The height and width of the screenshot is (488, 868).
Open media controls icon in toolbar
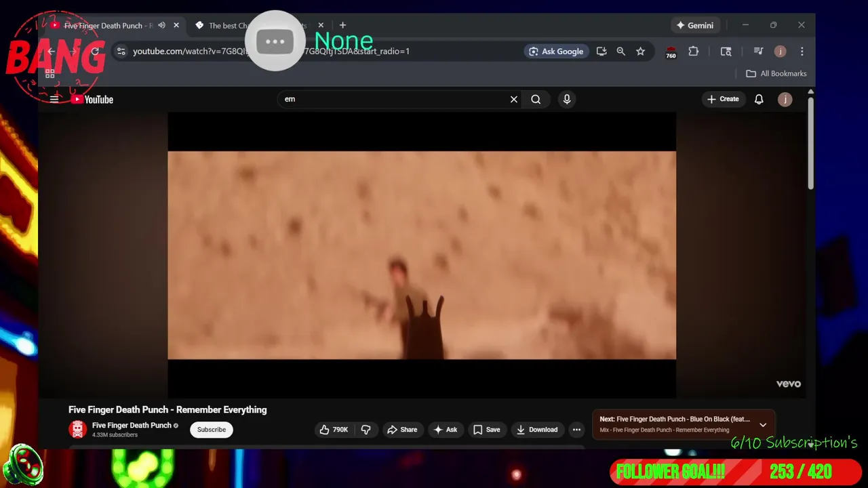[758, 52]
